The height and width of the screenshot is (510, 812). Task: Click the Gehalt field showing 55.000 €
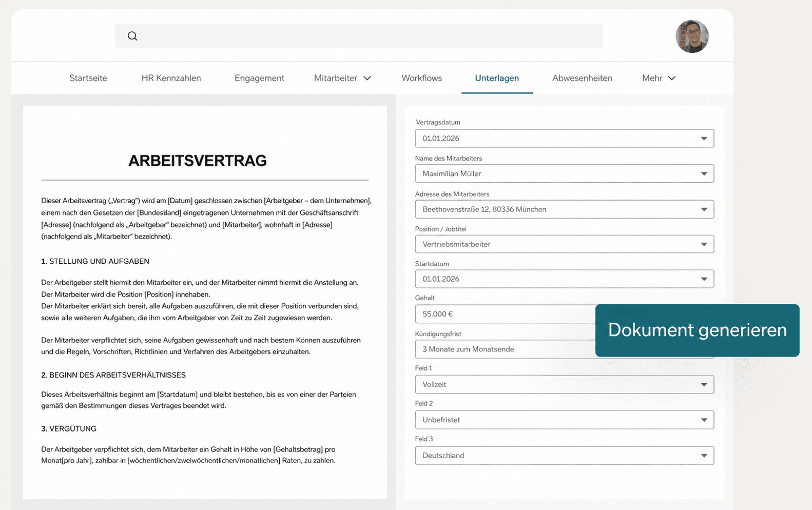tap(505, 314)
